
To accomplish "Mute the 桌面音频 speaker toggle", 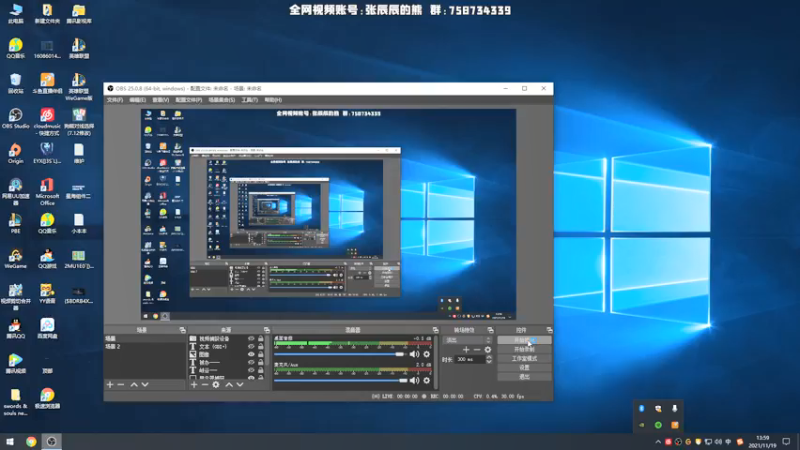I will (x=414, y=354).
